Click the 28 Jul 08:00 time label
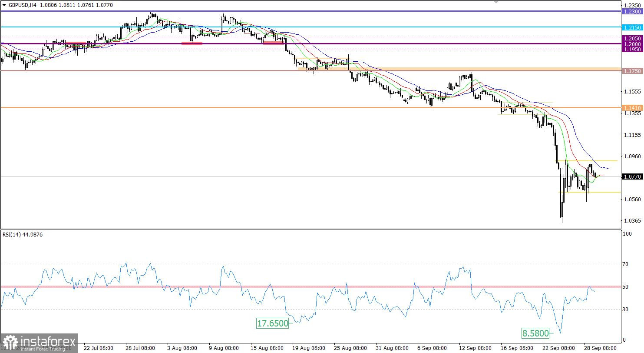Image resolution: width=644 pixels, height=353 pixels. (x=140, y=348)
